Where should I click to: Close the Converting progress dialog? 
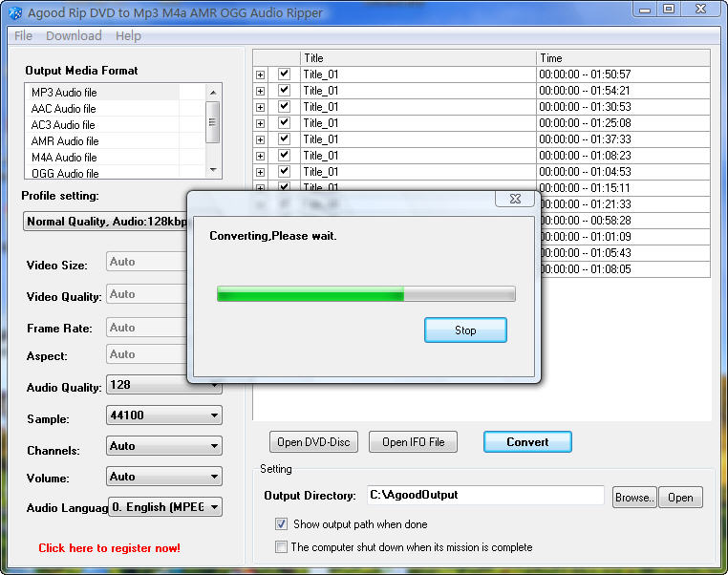(515, 199)
